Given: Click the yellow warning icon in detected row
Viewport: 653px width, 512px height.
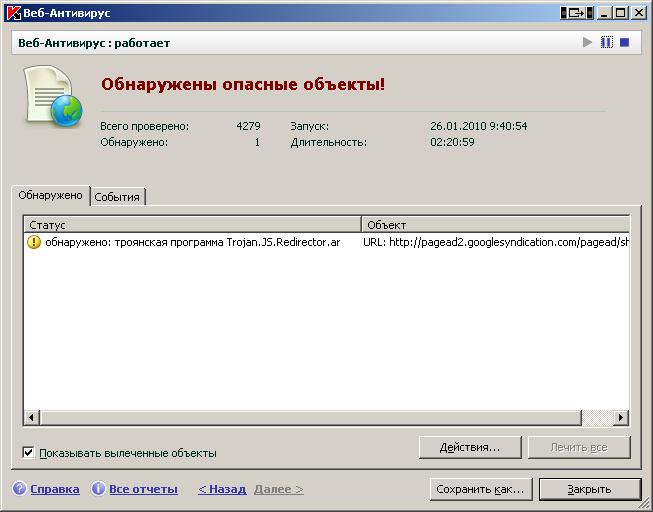Looking at the screenshot, I should click(34, 242).
